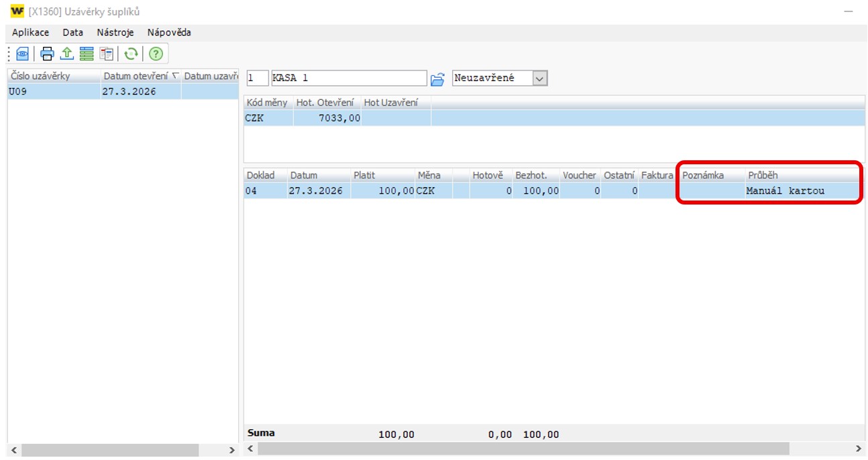Click the print icon in toolbar
This screenshot has height=460, width=868.
[47, 54]
